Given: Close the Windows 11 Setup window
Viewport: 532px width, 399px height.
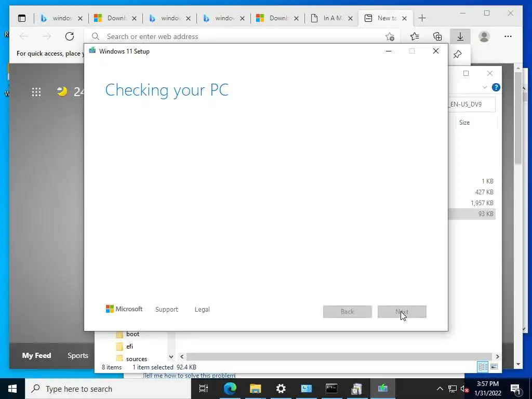Looking at the screenshot, I should [x=436, y=51].
